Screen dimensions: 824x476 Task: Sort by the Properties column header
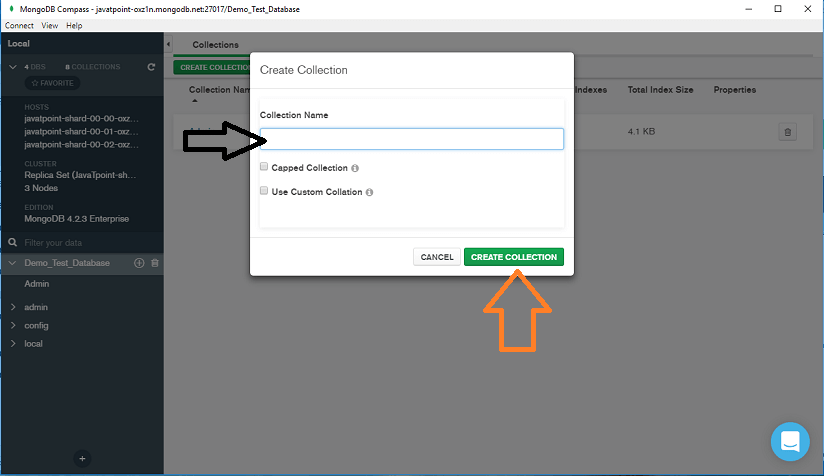point(735,90)
